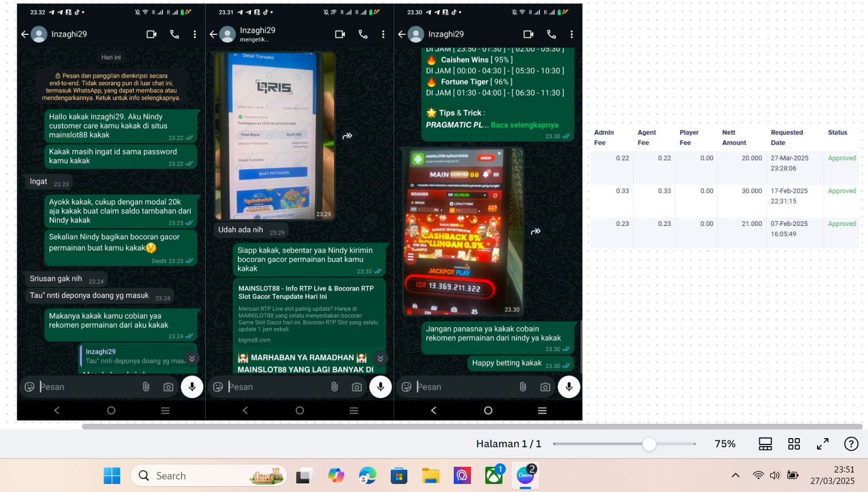Tap the back arrow in the 23.31 chat screenshot
Image resolution: width=868 pixels, height=492 pixels.
pyautogui.click(x=213, y=34)
